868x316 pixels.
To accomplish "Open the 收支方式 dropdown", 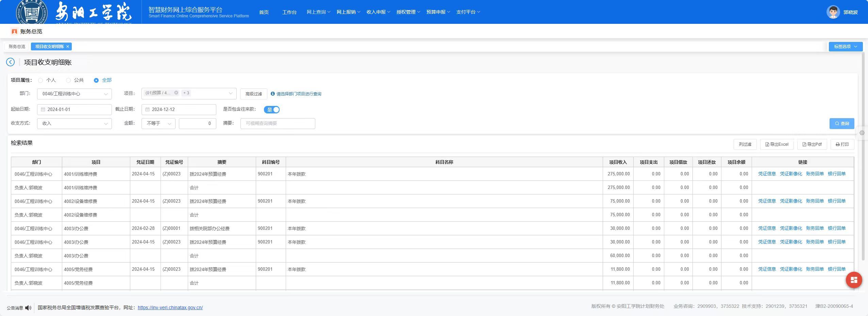I will click(x=74, y=123).
